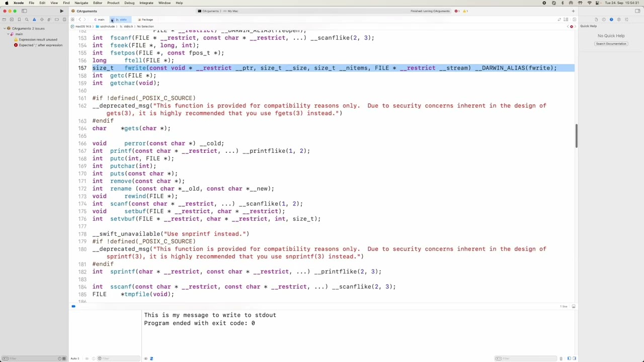Open the Source Control navigator icon

[x=12, y=20]
